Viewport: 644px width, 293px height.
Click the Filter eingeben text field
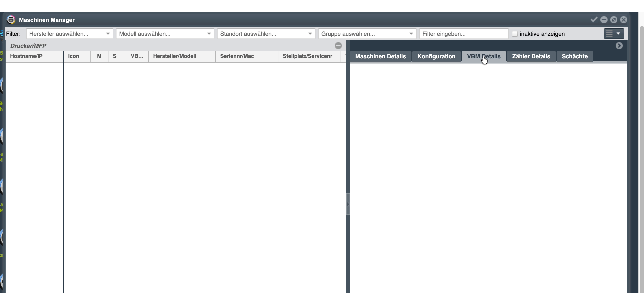[464, 34]
